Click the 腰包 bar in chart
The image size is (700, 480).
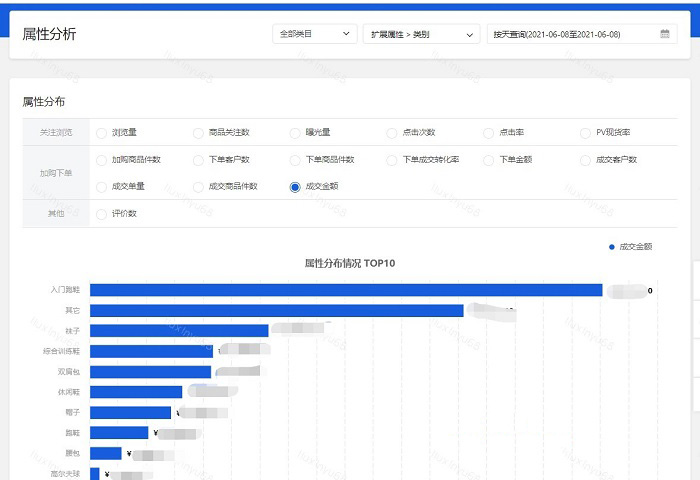[106, 453]
